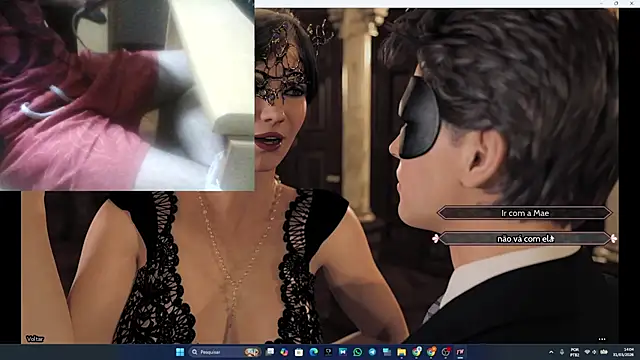The image size is (640, 360).
Task: Switch the POR PTB2 input language
Action: [x=575, y=352]
